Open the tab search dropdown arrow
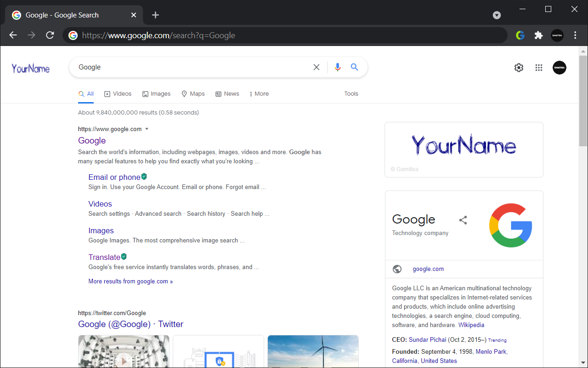This screenshot has width=588, height=368. click(497, 15)
